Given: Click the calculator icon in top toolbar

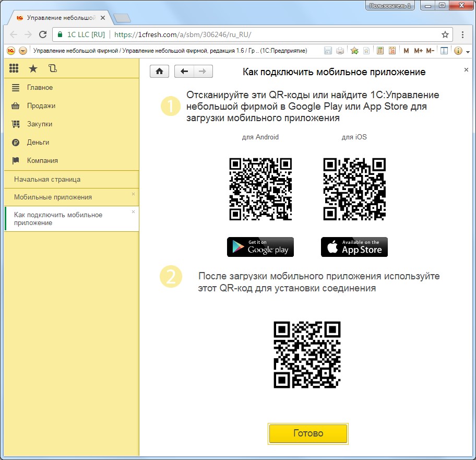Looking at the screenshot, I should [x=380, y=51].
